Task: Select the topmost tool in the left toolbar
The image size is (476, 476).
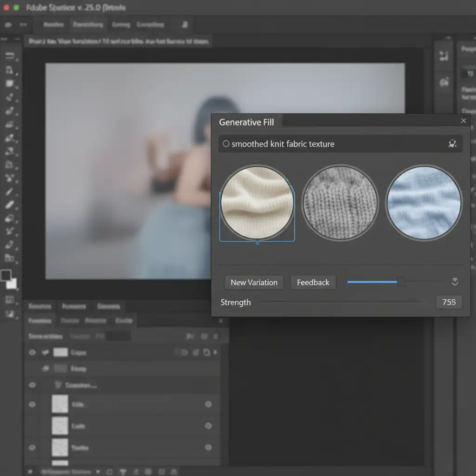Action: click(x=9, y=56)
